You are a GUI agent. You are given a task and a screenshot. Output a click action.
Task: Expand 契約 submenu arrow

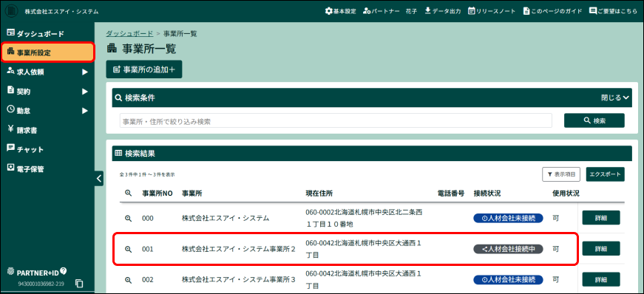click(x=85, y=92)
